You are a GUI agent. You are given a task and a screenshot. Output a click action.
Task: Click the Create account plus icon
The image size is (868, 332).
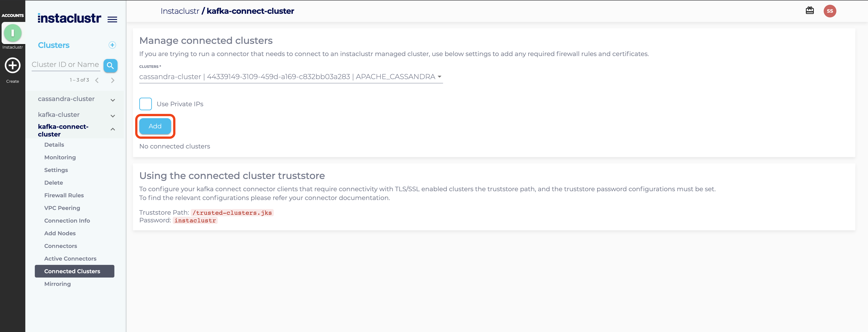(x=12, y=65)
